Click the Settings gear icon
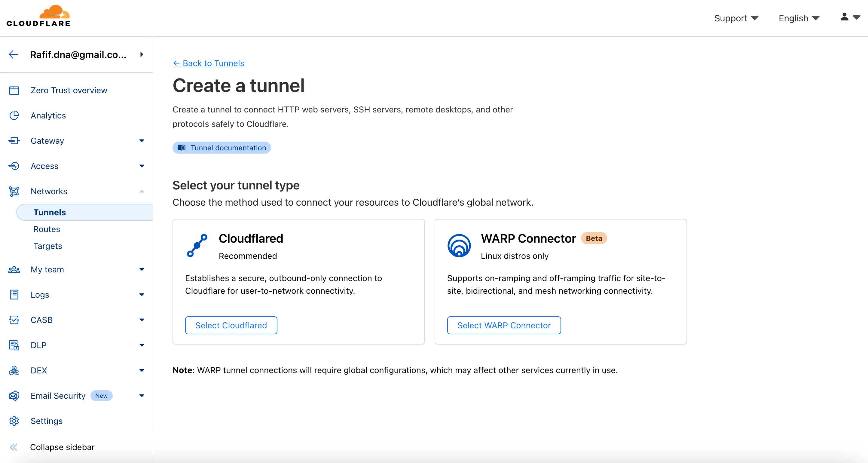Image resolution: width=868 pixels, height=463 pixels. [x=14, y=421]
